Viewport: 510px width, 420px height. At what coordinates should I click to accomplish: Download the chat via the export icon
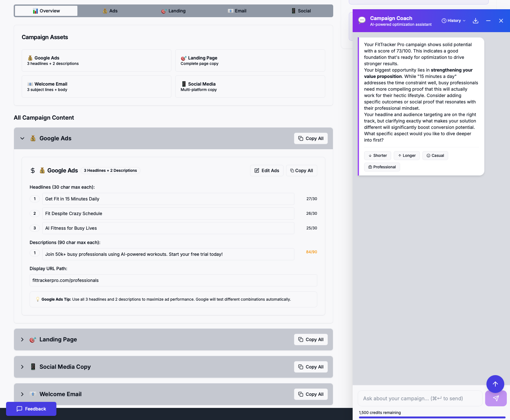476,20
